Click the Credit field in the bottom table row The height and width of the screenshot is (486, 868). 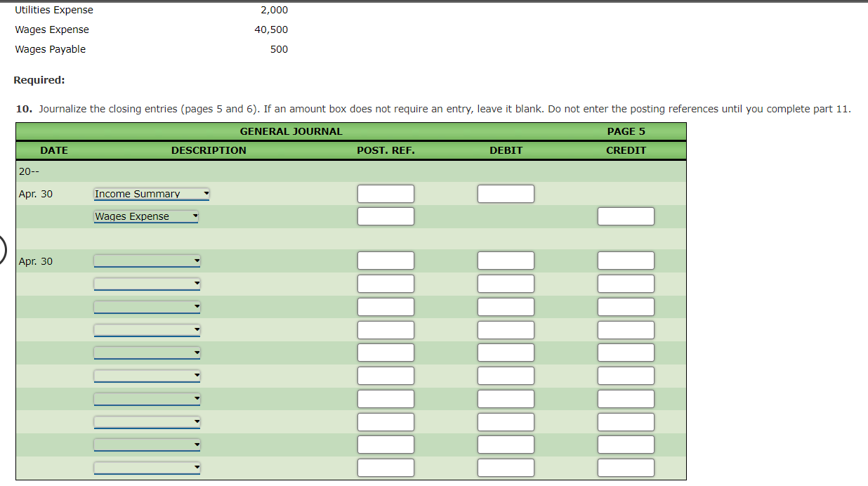(x=626, y=468)
